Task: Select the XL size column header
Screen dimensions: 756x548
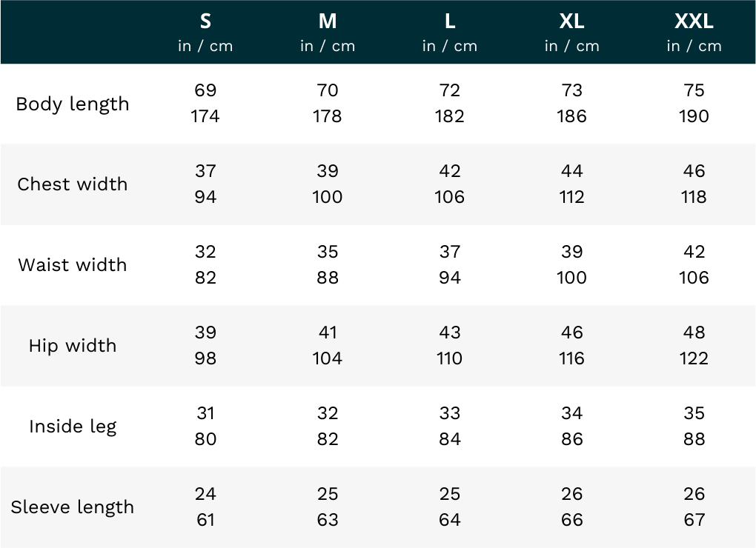Action: coord(571,22)
